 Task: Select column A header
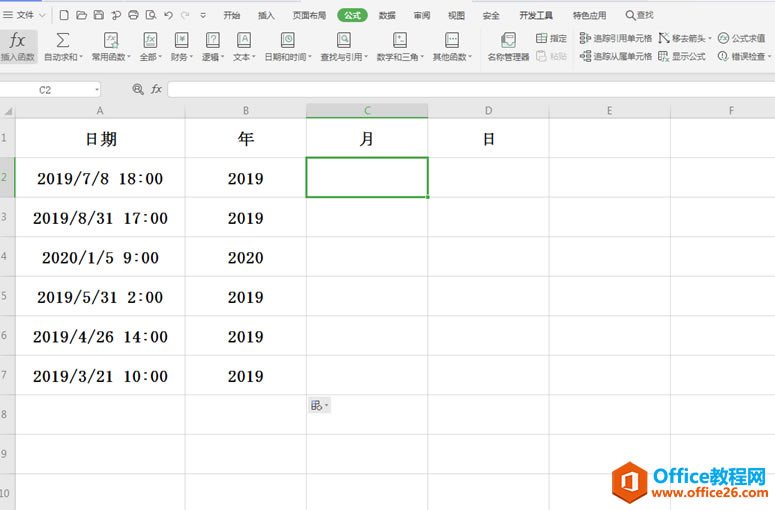[100, 111]
